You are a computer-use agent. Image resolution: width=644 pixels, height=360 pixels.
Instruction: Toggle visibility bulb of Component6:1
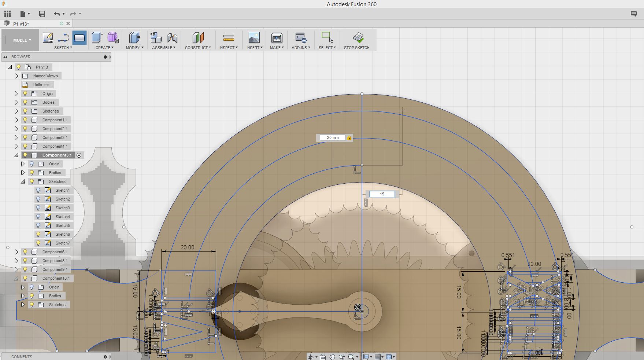click(25, 252)
